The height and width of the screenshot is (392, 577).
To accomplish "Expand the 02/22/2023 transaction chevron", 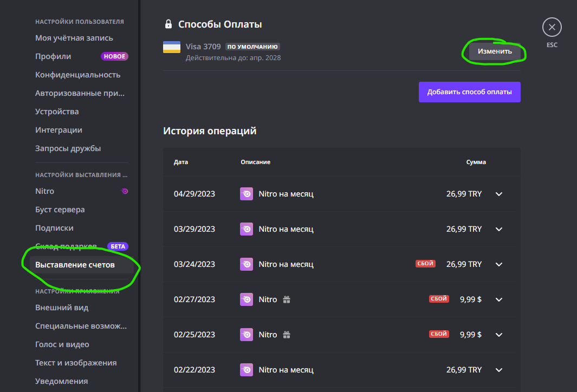I will [498, 370].
